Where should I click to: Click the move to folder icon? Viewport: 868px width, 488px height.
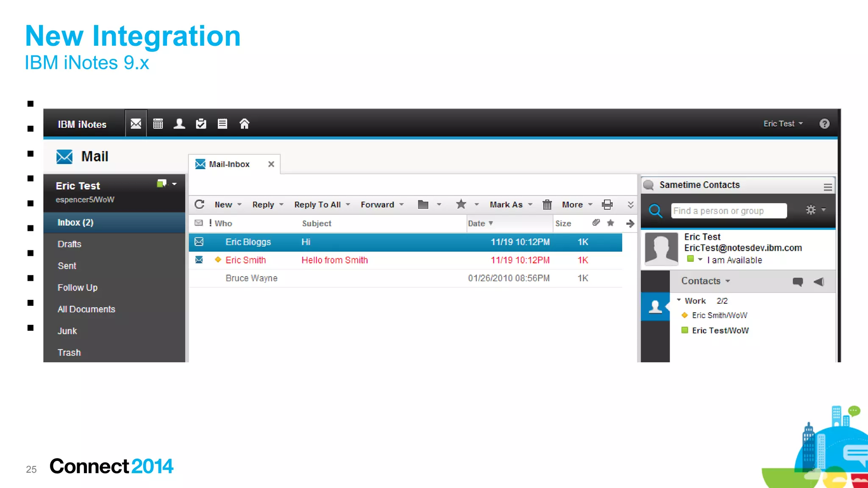point(423,205)
